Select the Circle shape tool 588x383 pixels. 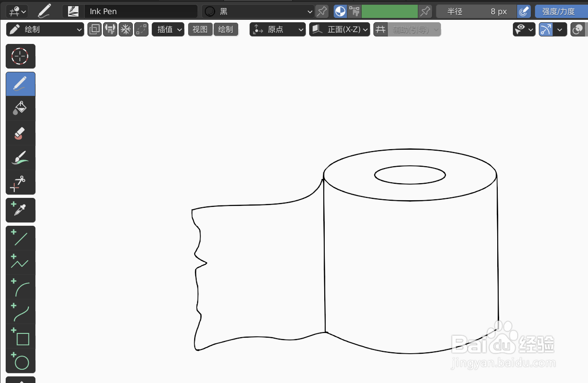[x=20, y=362]
